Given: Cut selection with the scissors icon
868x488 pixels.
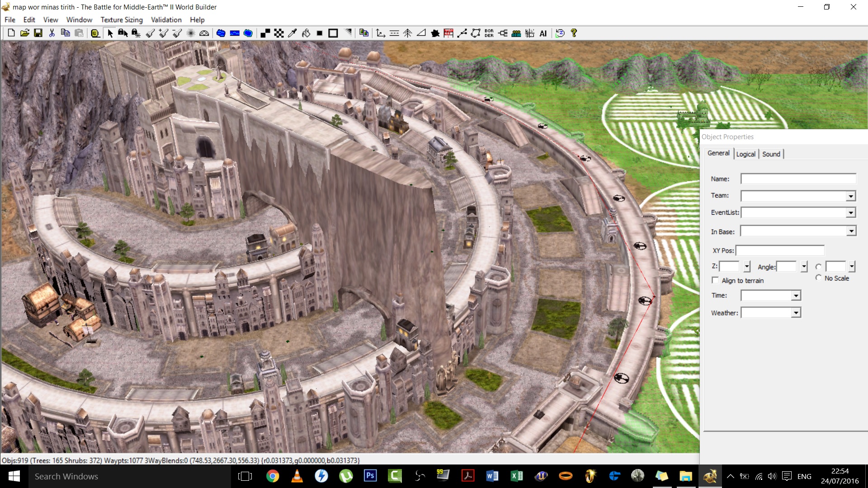Looking at the screenshot, I should coord(52,33).
